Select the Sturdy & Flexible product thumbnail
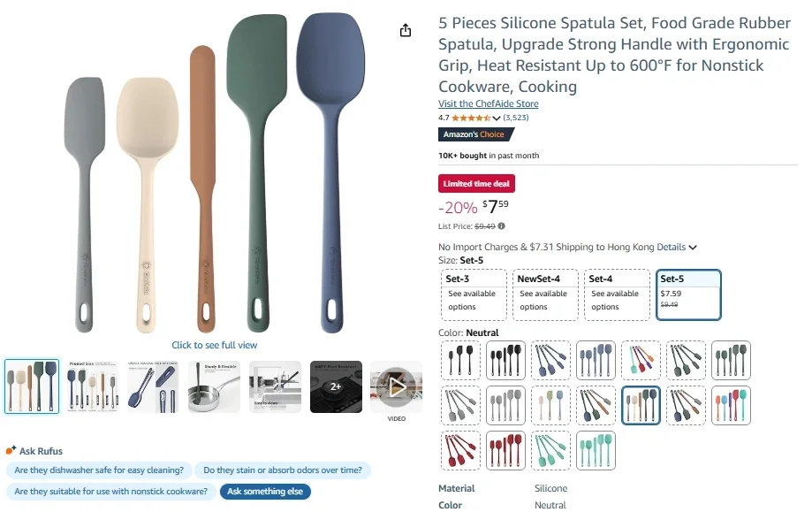 pos(215,386)
